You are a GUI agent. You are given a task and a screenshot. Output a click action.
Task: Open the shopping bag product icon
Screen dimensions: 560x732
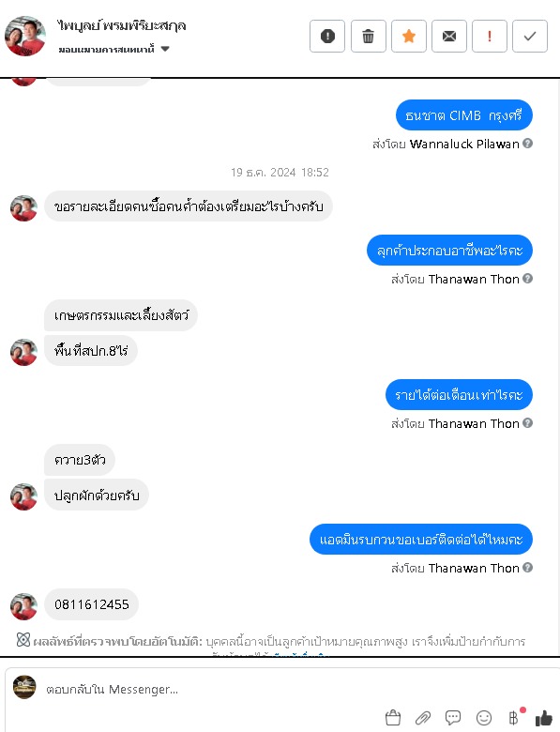(x=393, y=718)
